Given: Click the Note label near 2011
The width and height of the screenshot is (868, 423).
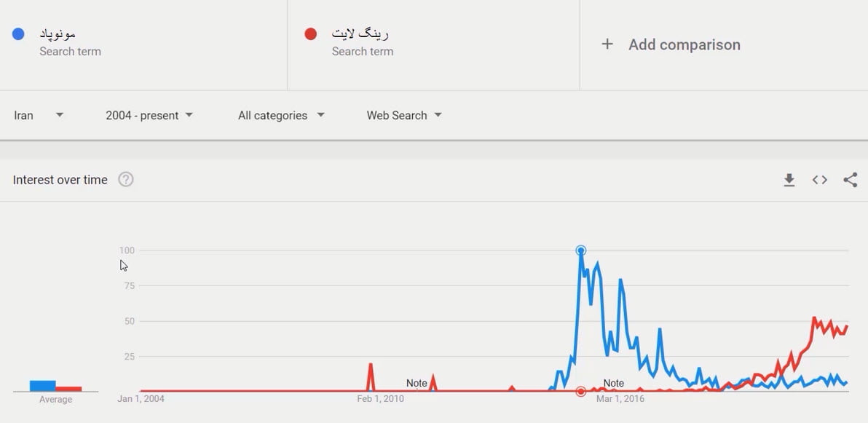Looking at the screenshot, I should tap(417, 383).
